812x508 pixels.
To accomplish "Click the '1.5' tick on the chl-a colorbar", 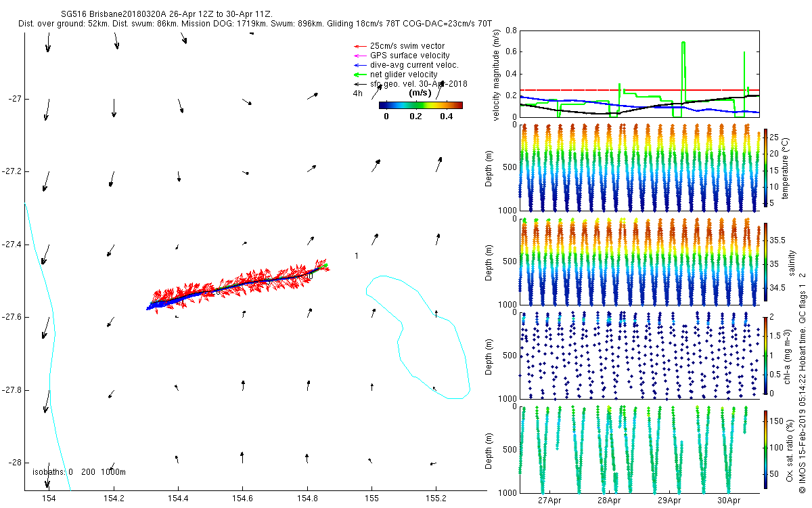I will 775,337.
